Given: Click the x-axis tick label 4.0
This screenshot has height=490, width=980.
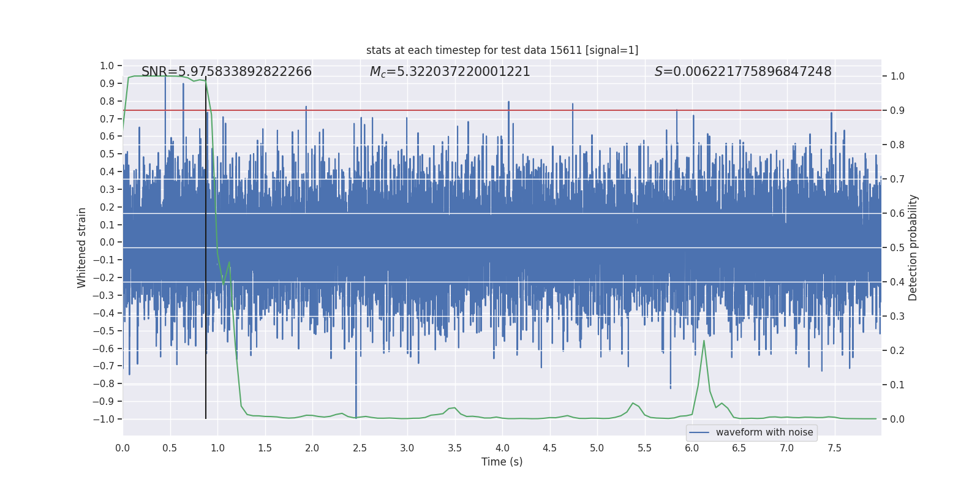Looking at the screenshot, I should pyautogui.click(x=502, y=448).
